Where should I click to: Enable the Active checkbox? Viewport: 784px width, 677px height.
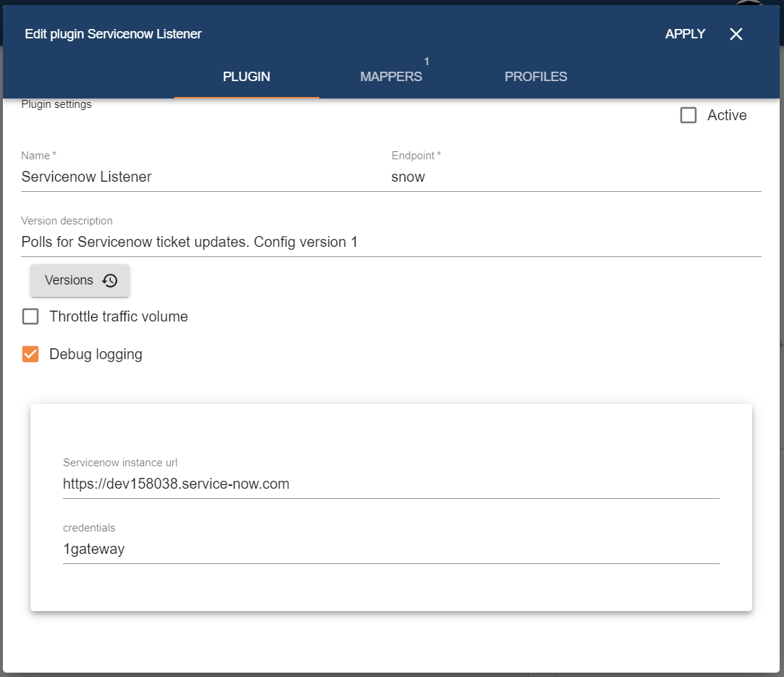click(x=688, y=115)
